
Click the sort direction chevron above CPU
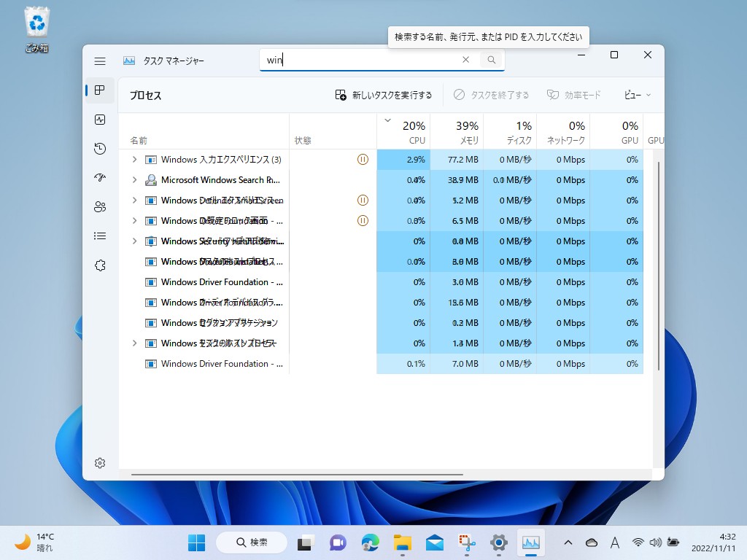click(388, 120)
